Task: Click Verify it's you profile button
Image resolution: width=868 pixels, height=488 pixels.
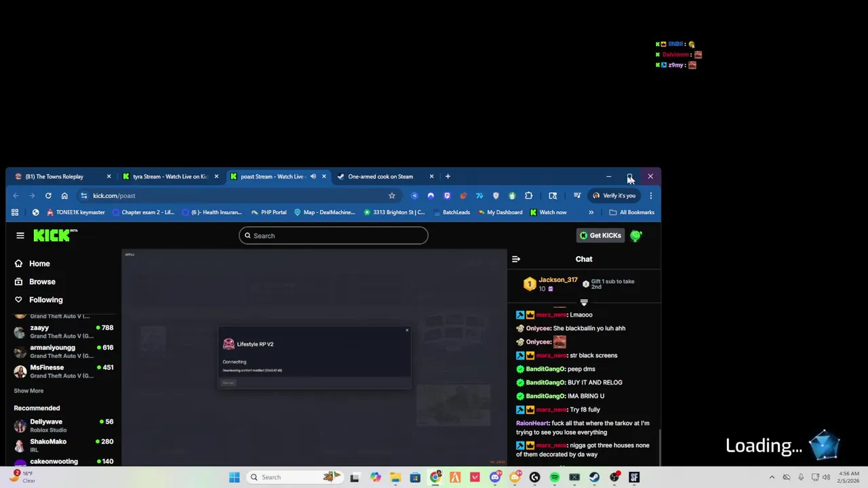Action: [x=614, y=195]
